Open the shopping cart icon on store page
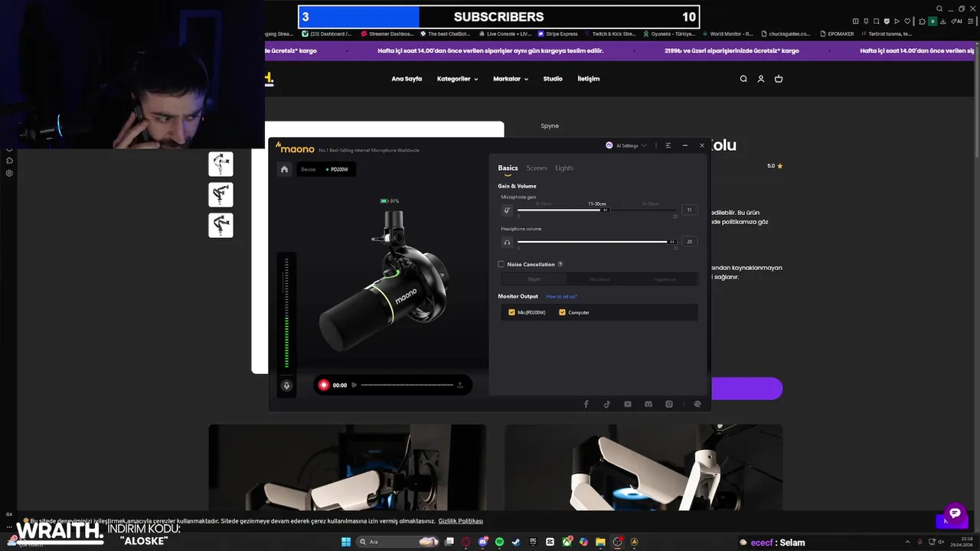Image resolution: width=980 pixels, height=551 pixels. [x=779, y=79]
